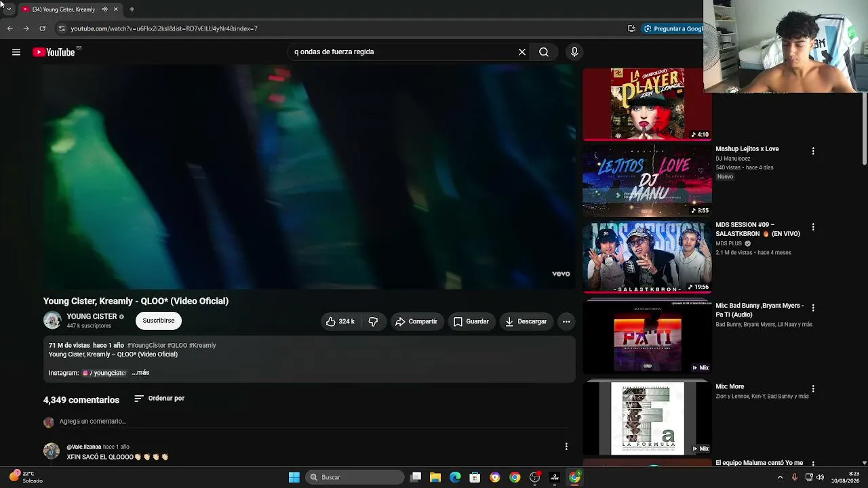Open the three-dot more actions menu below the video

click(566, 322)
